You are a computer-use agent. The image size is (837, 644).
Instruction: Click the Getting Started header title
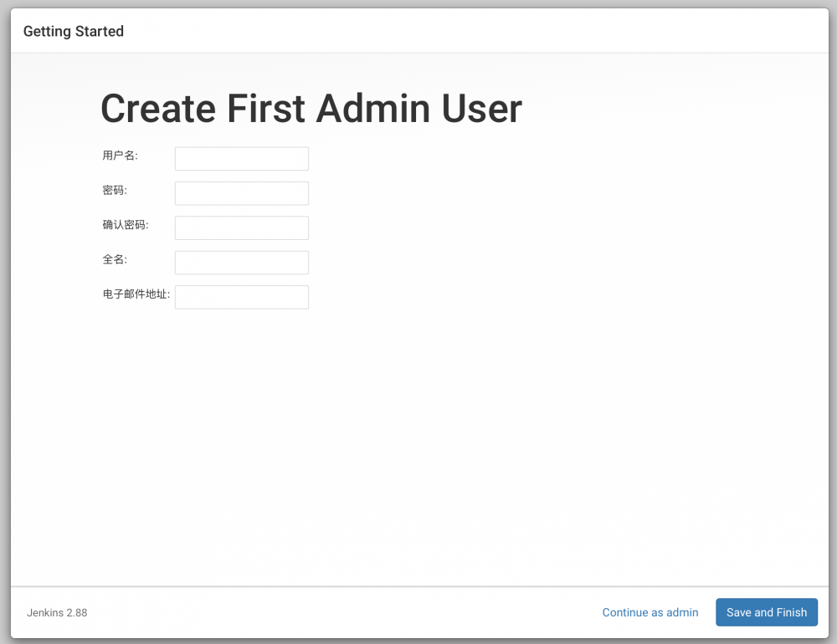click(73, 31)
